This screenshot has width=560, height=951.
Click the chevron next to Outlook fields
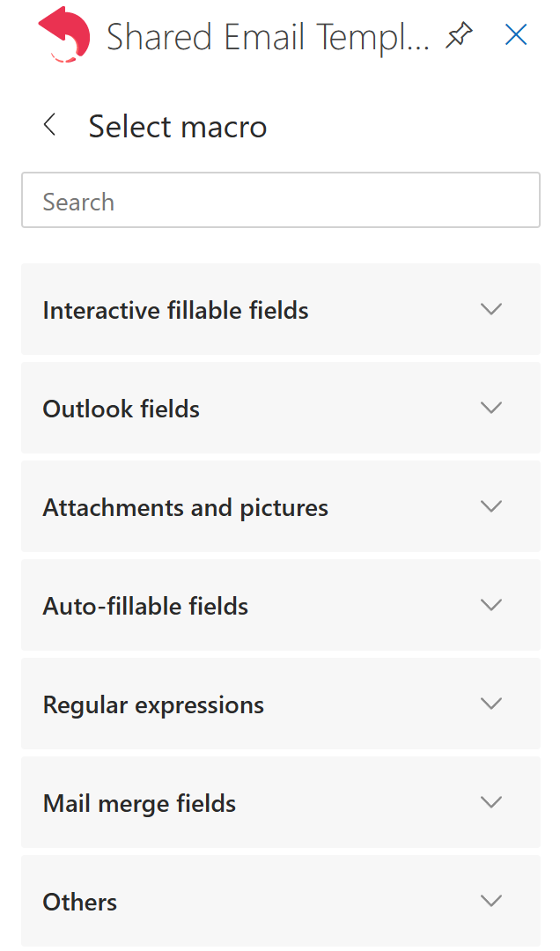coord(490,408)
